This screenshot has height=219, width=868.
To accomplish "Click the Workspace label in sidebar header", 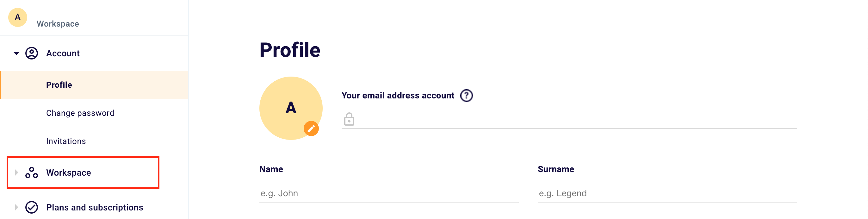I will tap(58, 24).
